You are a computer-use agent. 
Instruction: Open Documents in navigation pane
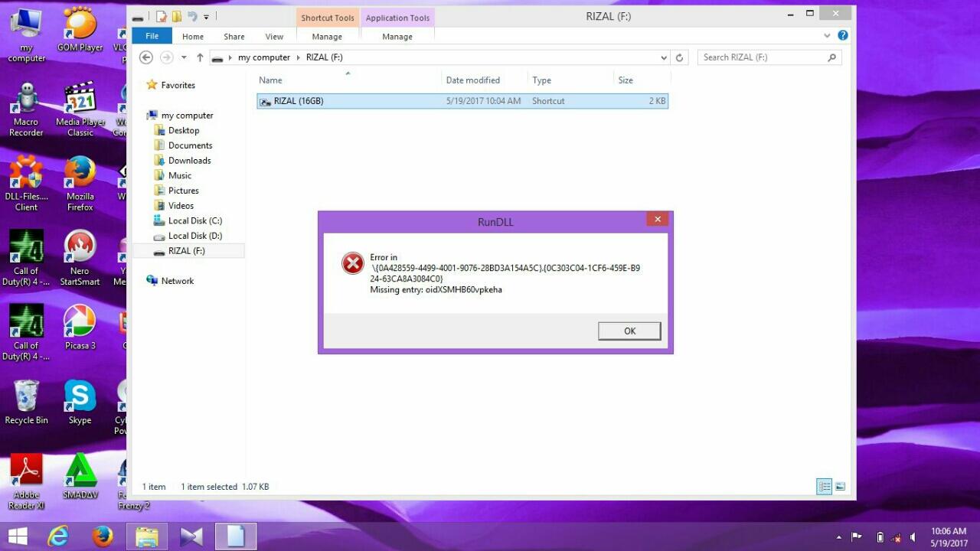click(x=190, y=145)
